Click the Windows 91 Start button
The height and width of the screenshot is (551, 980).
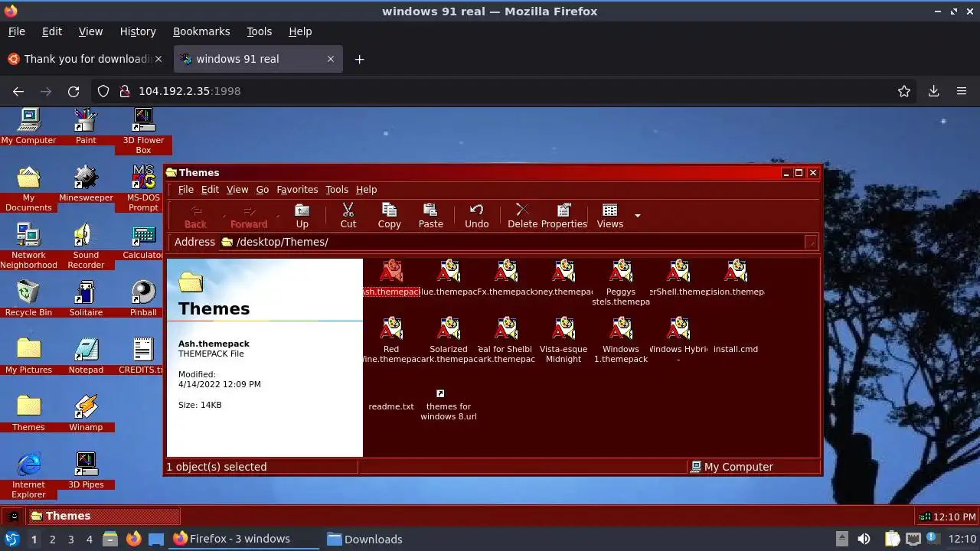14,516
